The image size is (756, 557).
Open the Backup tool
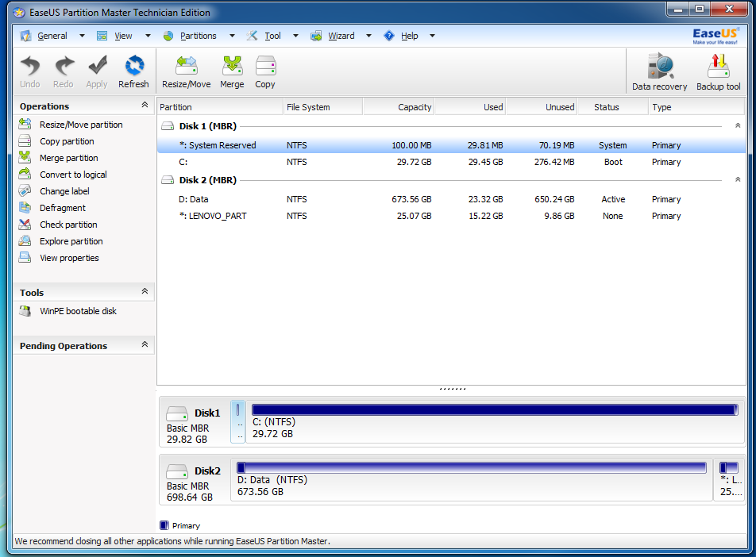point(719,66)
